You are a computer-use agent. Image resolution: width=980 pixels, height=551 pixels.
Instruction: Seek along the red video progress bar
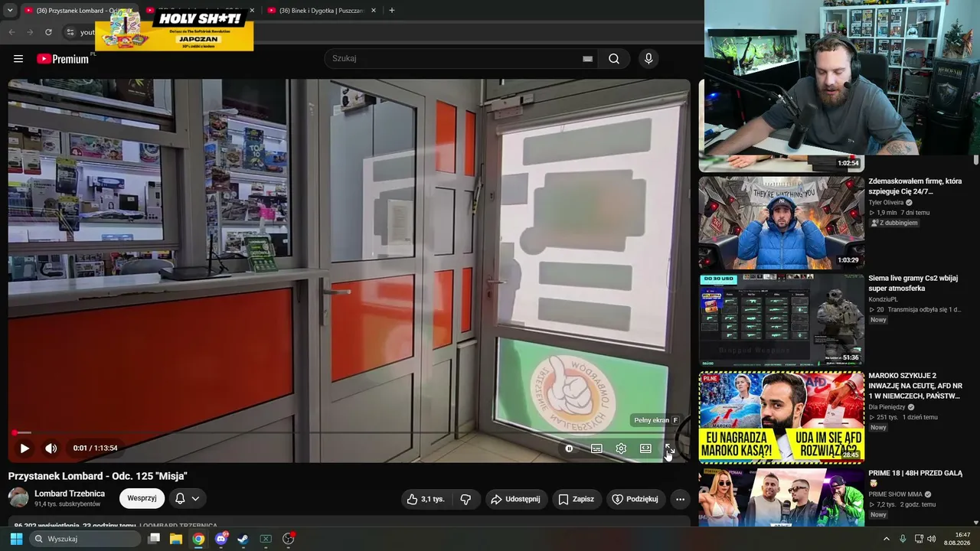[349, 433]
